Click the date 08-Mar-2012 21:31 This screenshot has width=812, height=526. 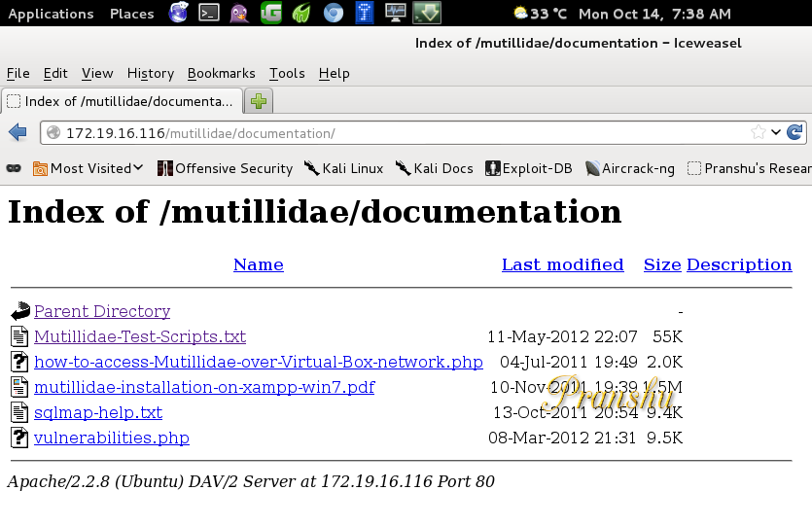click(x=562, y=438)
